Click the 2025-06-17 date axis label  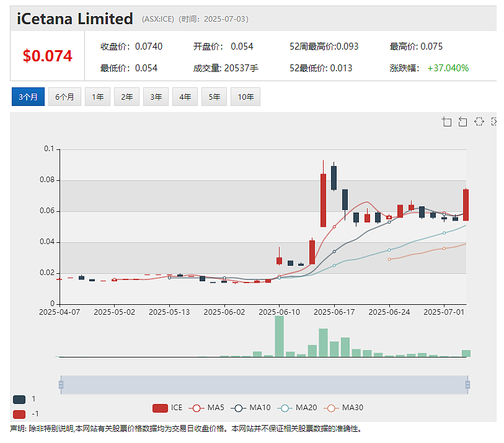[334, 312]
